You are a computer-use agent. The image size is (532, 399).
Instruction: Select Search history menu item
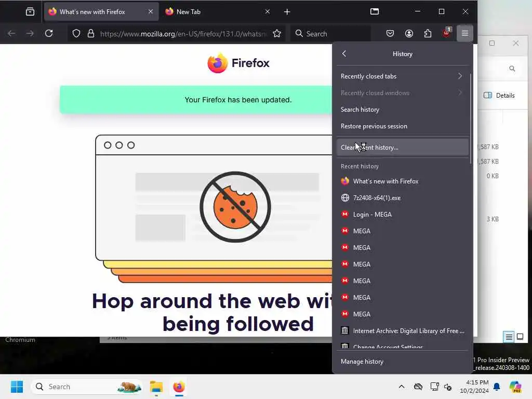click(x=402, y=110)
